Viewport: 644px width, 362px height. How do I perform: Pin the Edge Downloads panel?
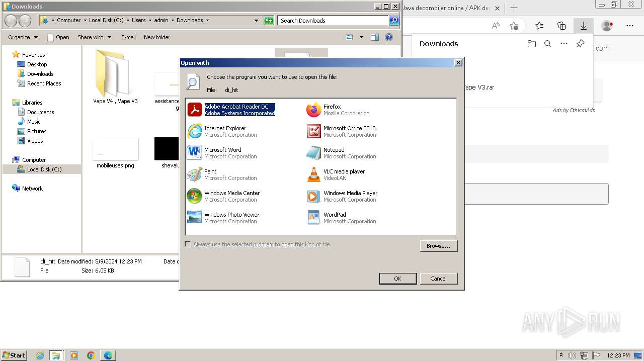pos(580,44)
